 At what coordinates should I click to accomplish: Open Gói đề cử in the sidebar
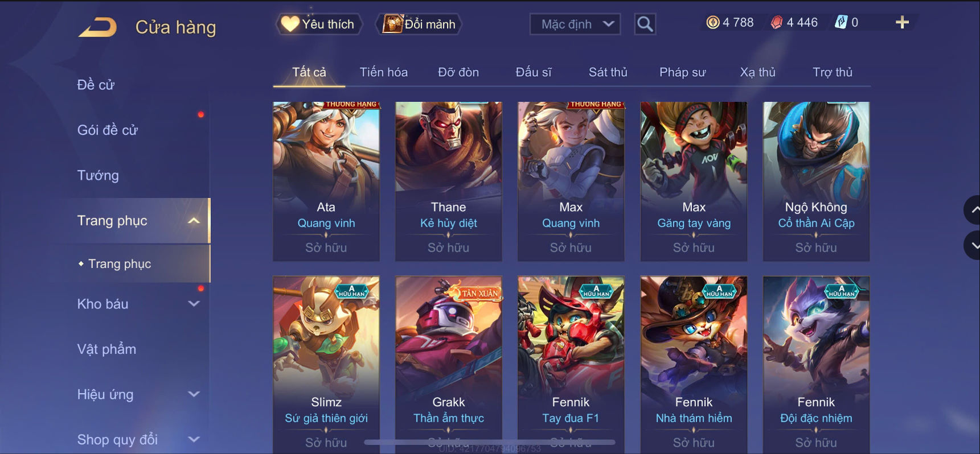tap(108, 130)
